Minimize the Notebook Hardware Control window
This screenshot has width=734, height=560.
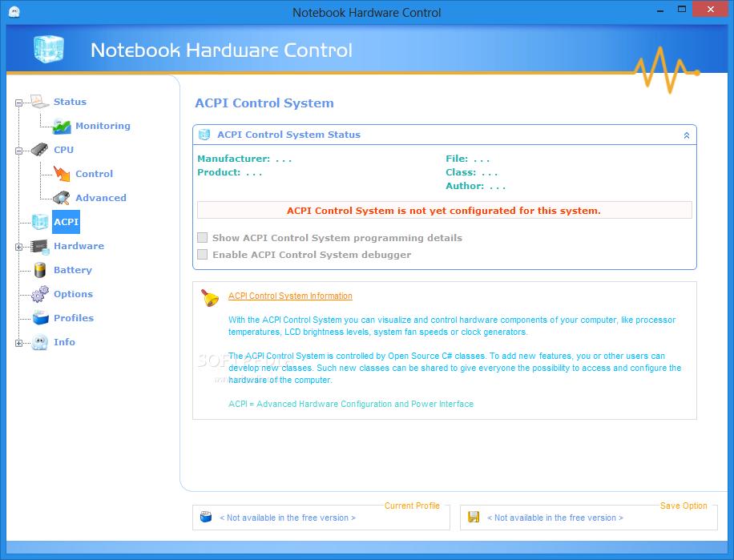click(x=660, y=10)
